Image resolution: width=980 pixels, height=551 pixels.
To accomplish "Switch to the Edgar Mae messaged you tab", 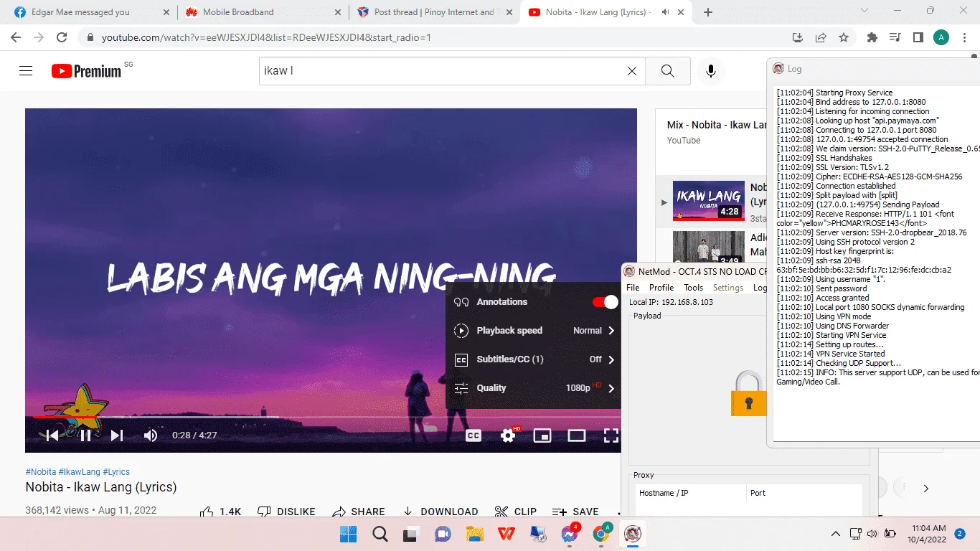I will click(x=90, y=12).
